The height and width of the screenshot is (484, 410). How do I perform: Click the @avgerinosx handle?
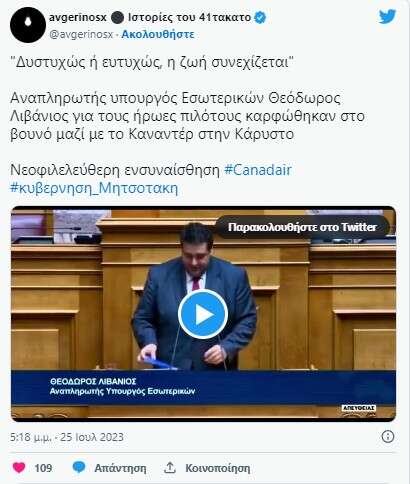click(x=81, y=34)
